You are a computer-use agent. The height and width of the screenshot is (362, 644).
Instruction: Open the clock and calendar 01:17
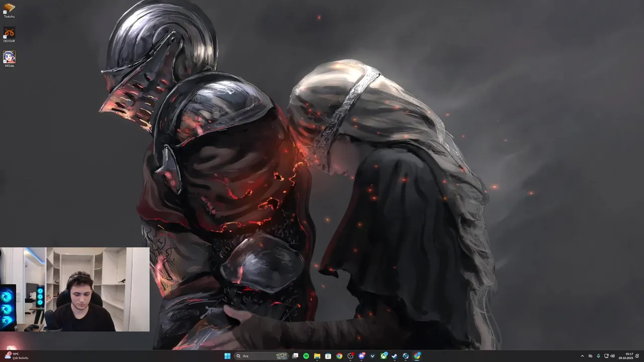pyautogui.click(x=626, y=356)
